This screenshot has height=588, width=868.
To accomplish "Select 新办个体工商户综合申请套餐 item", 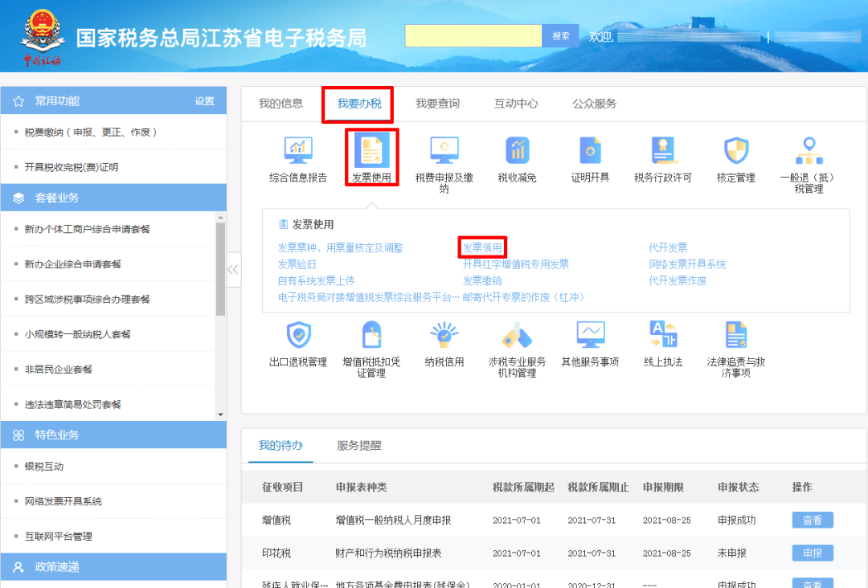I will tap(88, 229).
